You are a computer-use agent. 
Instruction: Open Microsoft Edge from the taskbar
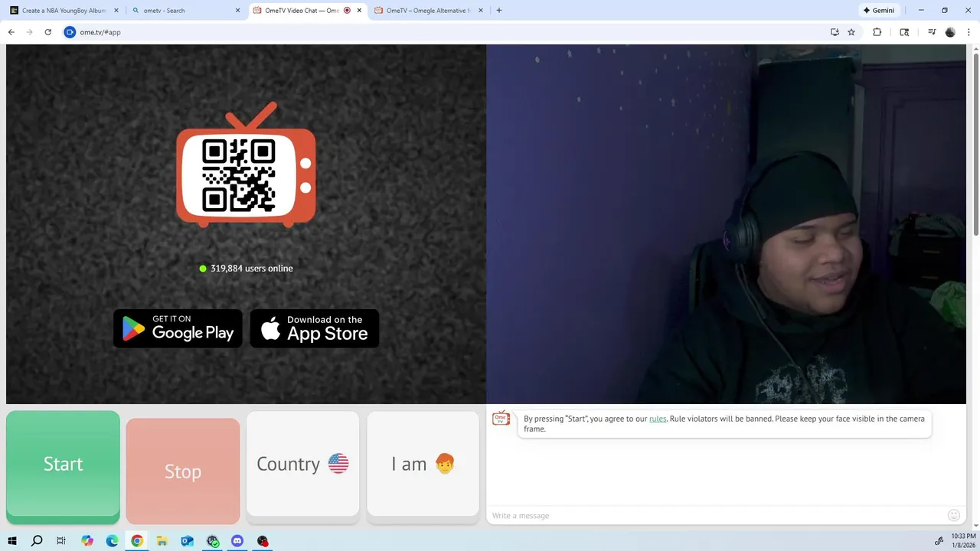point(112,541)
